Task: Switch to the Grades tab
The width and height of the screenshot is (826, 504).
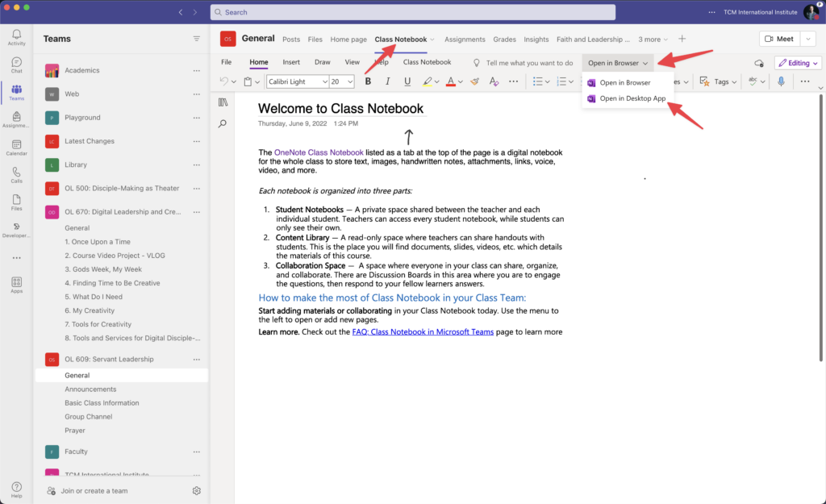Action: click(505, 40)
